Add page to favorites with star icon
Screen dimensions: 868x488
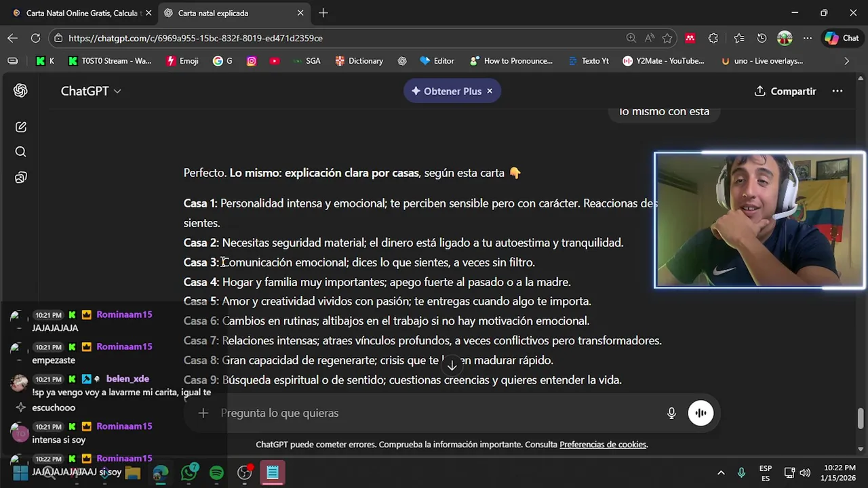click(x=667, y=38)
